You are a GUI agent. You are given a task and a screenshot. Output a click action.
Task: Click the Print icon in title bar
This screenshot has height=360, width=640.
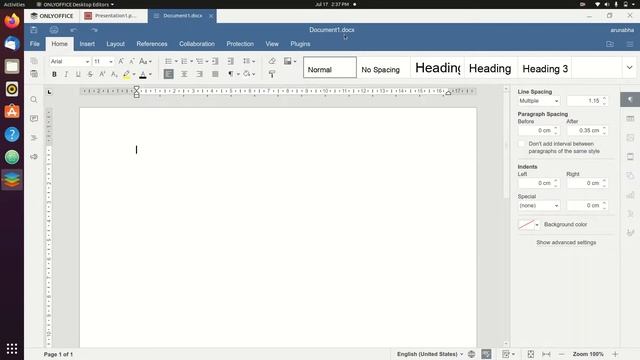tap(54, 30)
